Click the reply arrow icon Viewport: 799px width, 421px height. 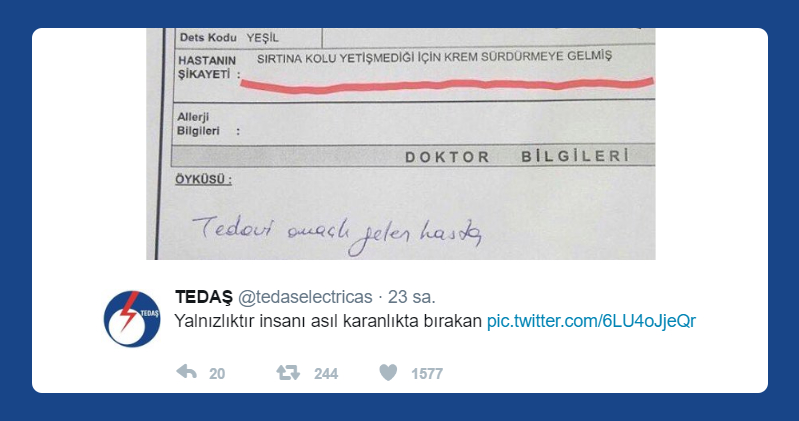pos(187,373)
